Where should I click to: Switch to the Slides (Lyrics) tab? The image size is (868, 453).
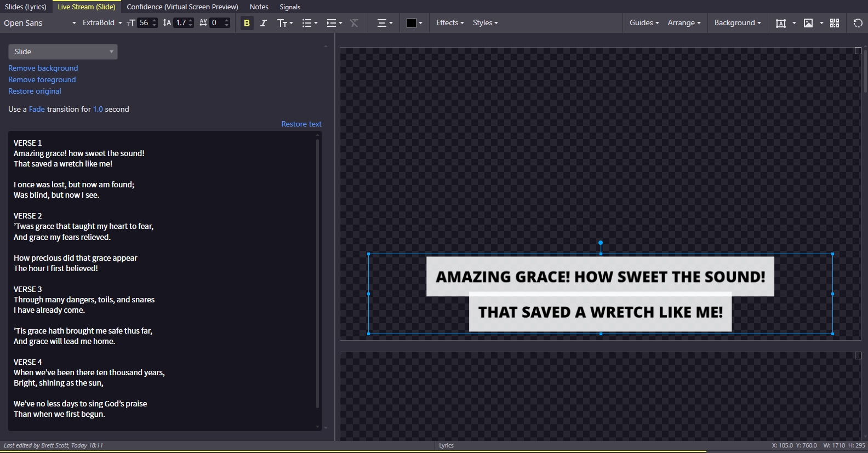coord(25,7)
